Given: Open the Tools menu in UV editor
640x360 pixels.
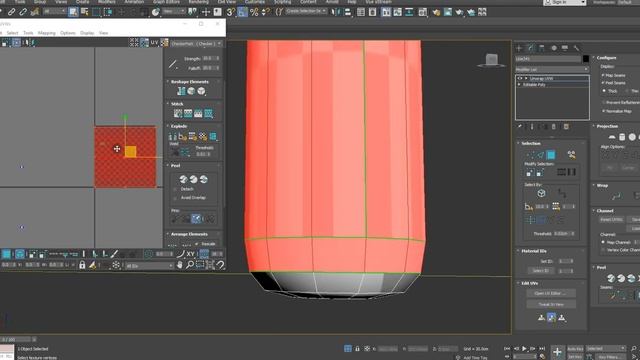Looking at the screenshot, I should pyautogui.click(x=28, y=33).
